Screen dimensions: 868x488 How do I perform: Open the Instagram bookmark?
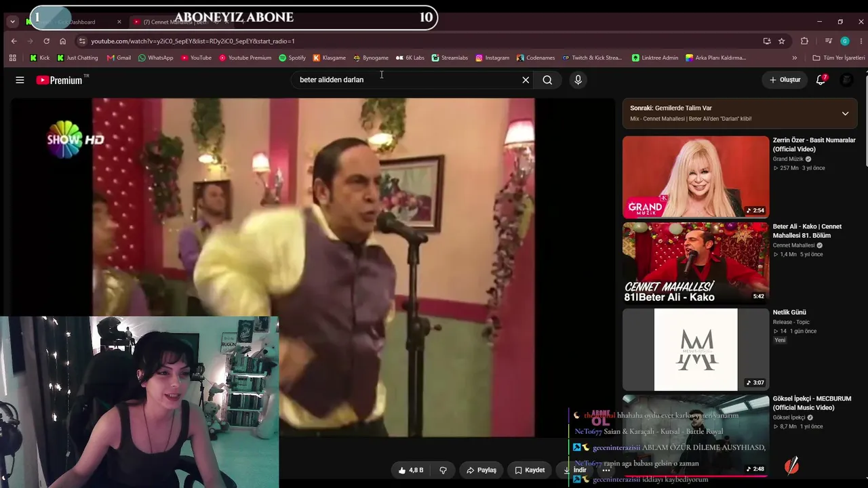point(492,58)
